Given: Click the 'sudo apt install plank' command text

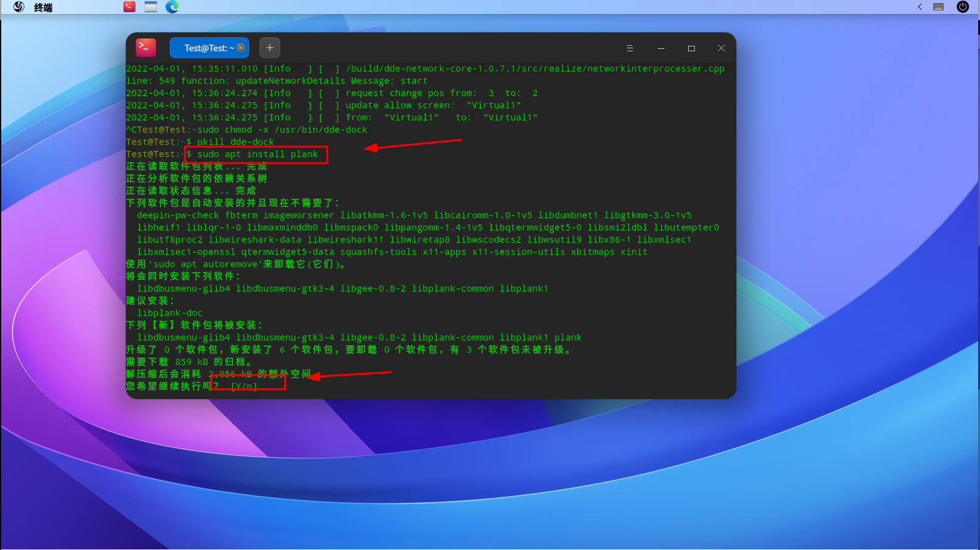Looking at the screenshot, I should pos(257,154).
